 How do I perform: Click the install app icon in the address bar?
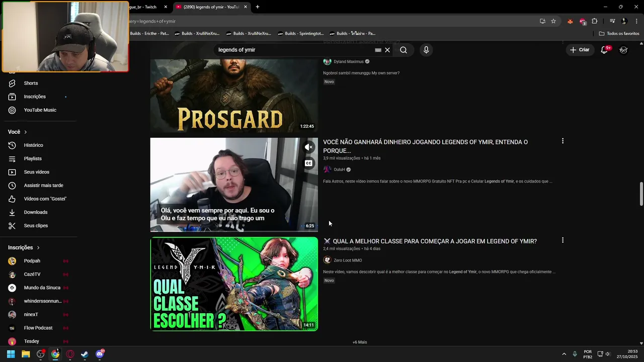point(542,21)
